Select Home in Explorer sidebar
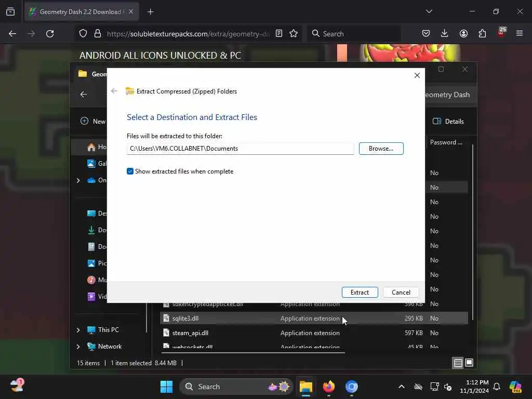 (97, 147)
